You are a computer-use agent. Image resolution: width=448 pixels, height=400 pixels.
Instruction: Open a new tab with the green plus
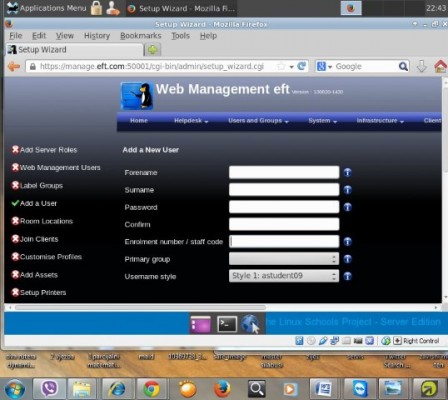pos(152,50)
